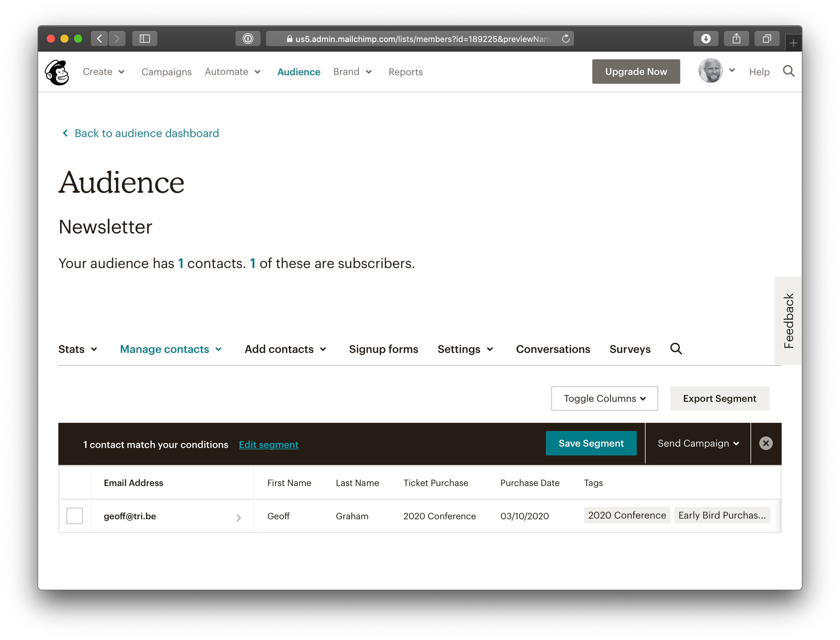Go to Campaigns in top navigation
The image size is (840, 640).
point(166,72)
